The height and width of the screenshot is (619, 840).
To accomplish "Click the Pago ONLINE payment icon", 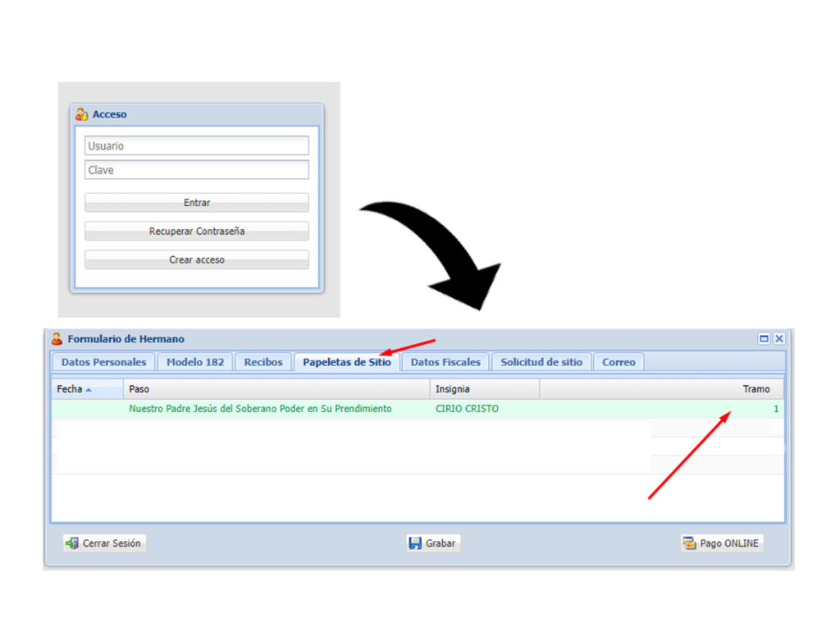I will coord(689,543).
